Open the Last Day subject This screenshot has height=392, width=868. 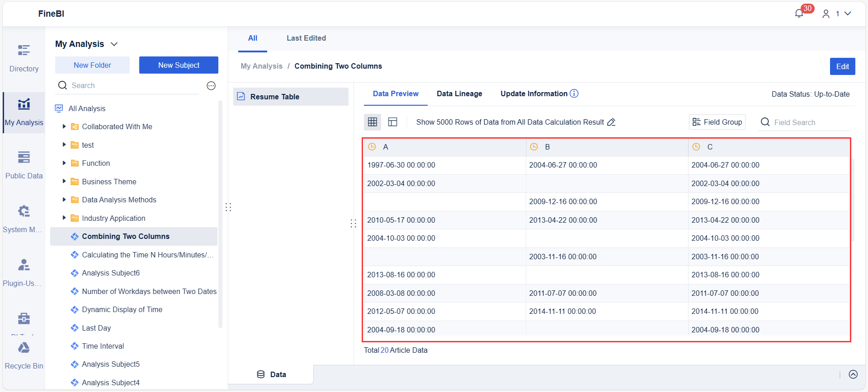[x=96, y=328]
